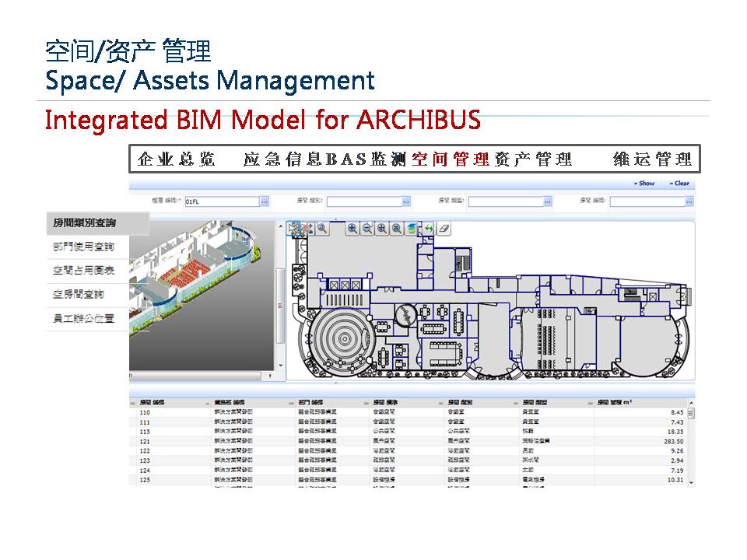Select 空間占用圖表 in the side menu
Screen dimensions: 747x560
coord(84,271)
